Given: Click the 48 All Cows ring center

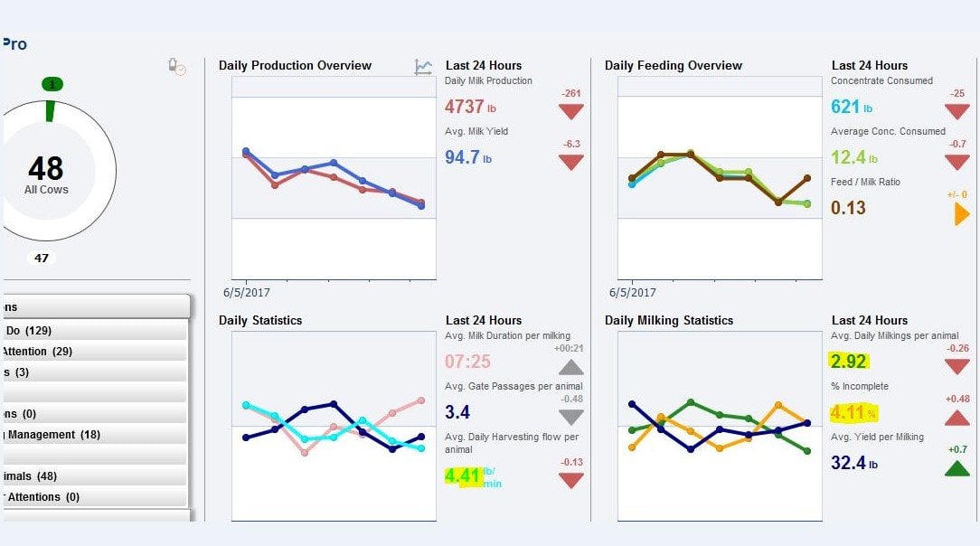Looking at the screenshot, I should [46, 173].
